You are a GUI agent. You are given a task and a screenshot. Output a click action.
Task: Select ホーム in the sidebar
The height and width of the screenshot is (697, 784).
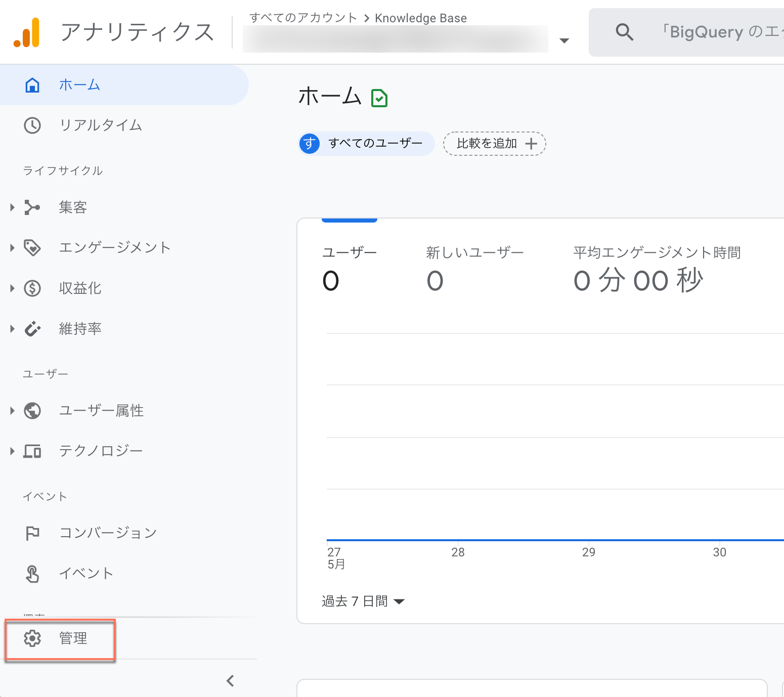79,85
